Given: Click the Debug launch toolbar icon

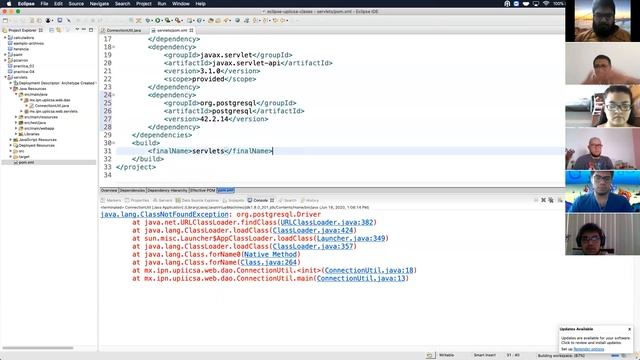Looking at the screenshot, I should coord(148,20).
